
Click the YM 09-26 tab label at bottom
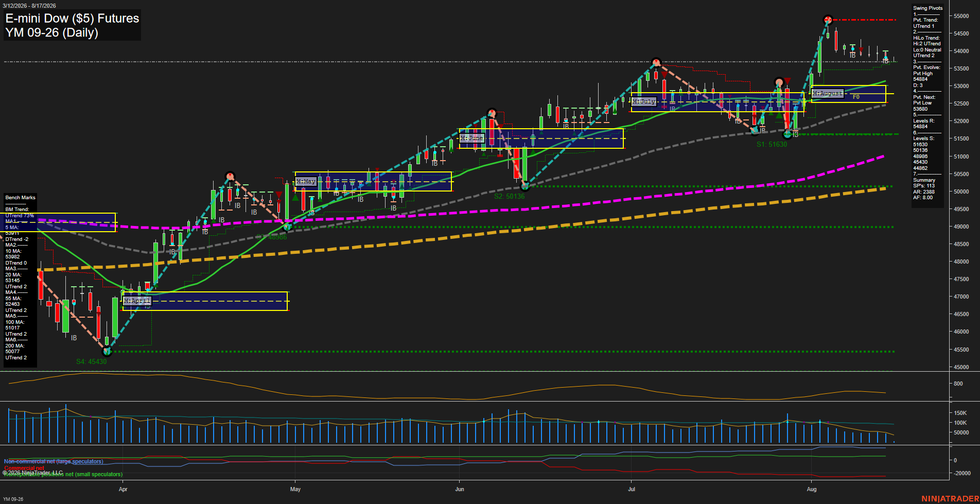click(13, 499)
